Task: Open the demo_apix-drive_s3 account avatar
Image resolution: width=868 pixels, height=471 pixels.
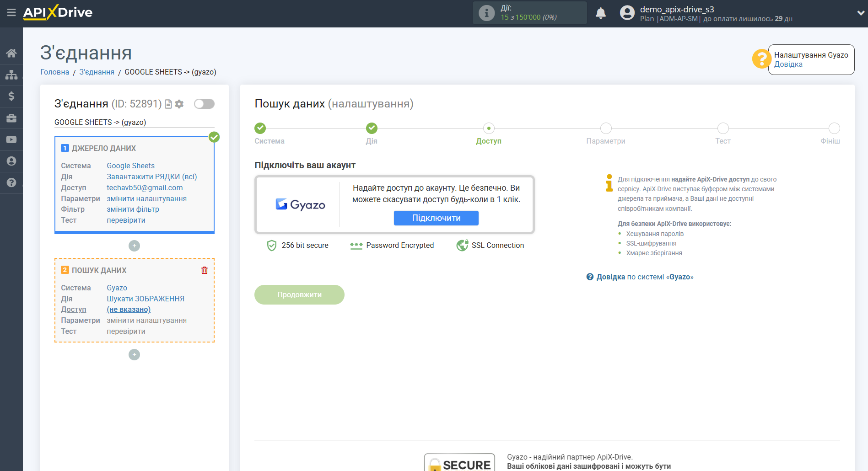Action: pyautogui.click(x=627, y=12)
